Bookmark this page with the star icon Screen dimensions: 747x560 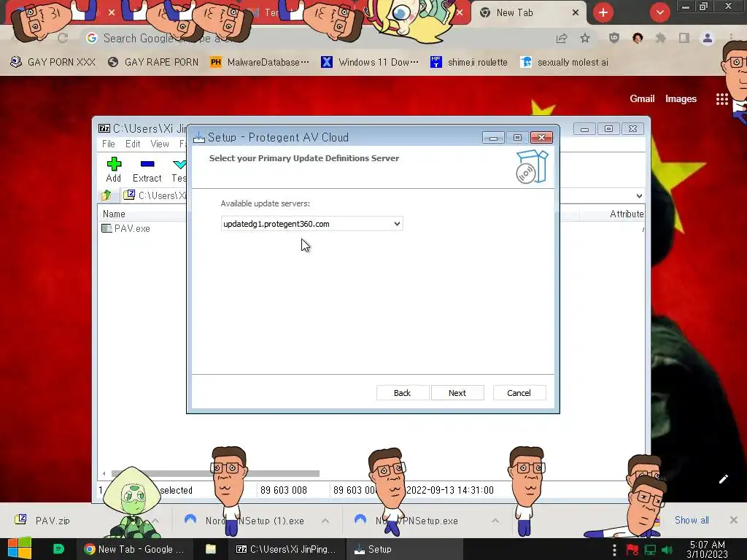(585, 39)
